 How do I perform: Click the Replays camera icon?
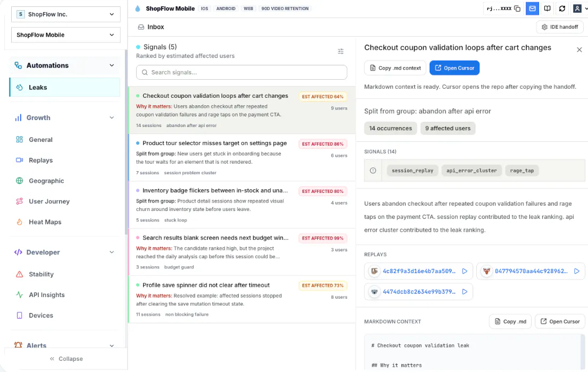tap(20, 160)
